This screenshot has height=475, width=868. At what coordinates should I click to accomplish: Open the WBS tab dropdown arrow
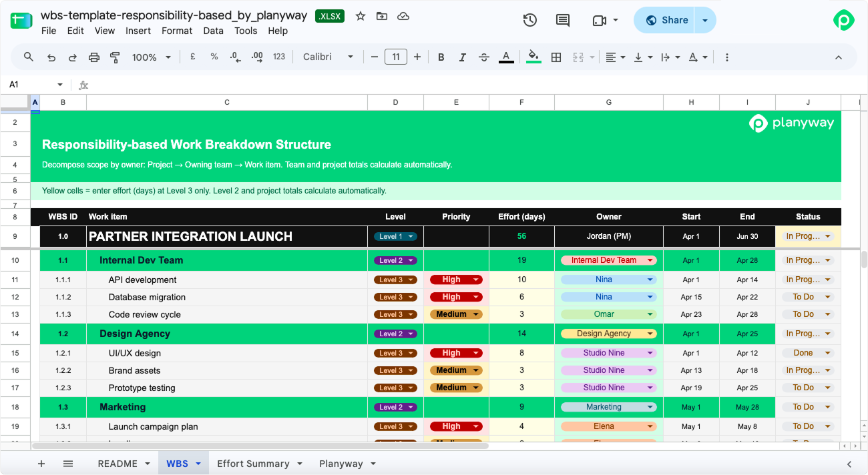[198, 464]
